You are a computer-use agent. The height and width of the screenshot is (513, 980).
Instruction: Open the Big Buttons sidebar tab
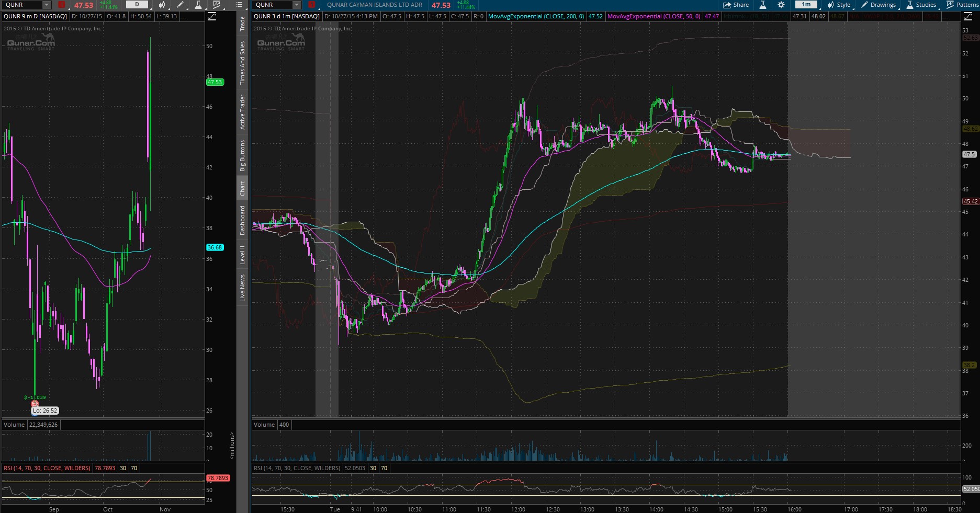point(242,155)
